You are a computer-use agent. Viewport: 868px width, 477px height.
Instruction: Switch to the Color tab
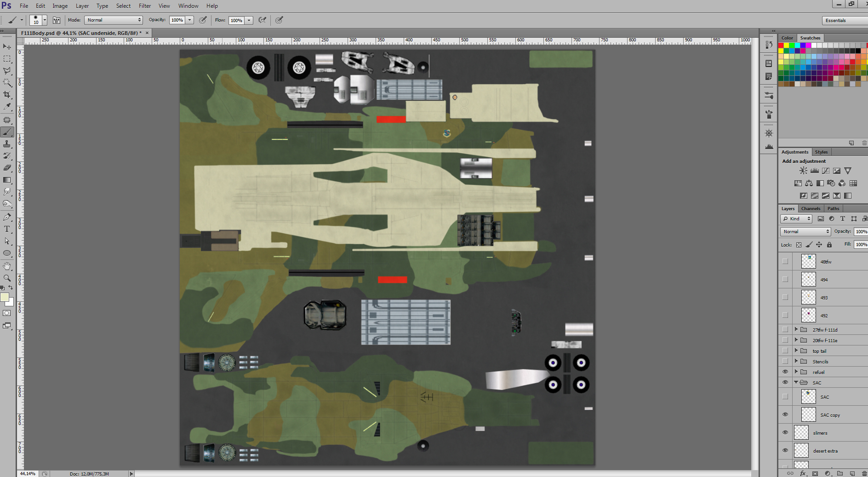(787, 38)
